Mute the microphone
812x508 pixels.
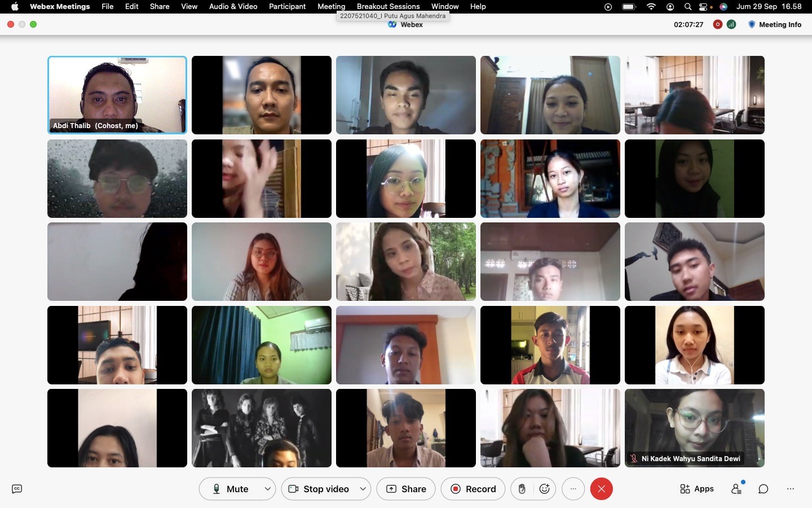(231, 489)
